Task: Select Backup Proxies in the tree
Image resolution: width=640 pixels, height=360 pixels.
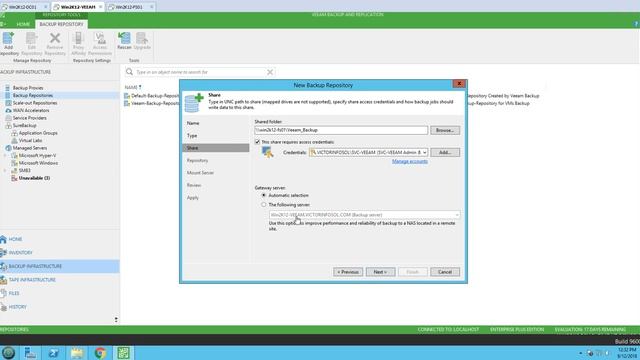Action: click(28, 88)
